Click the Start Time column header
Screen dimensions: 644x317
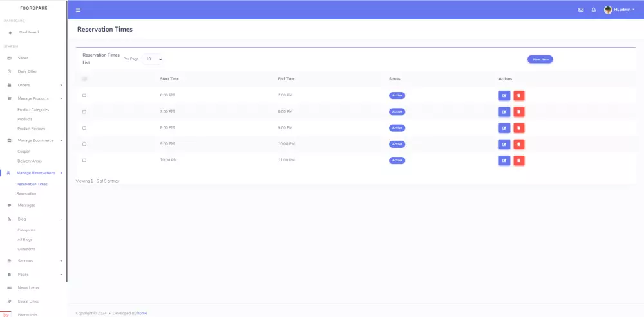click(x=169, y=78)
